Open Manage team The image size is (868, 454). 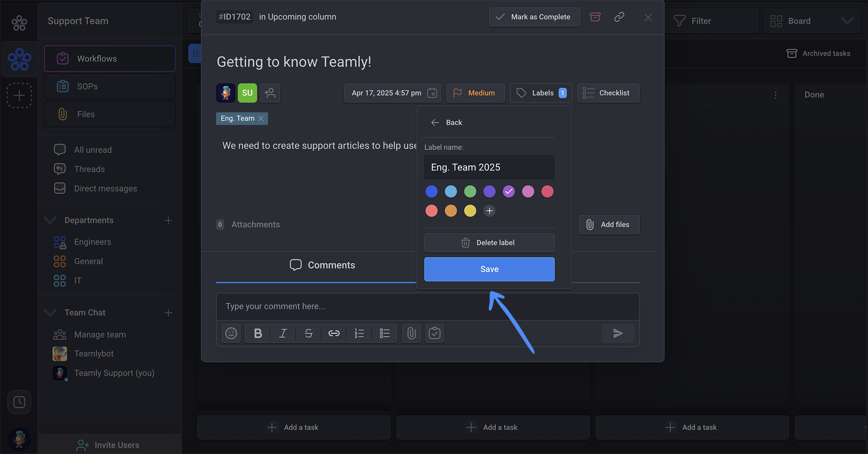pyautogui.click(x=90, y=335)
